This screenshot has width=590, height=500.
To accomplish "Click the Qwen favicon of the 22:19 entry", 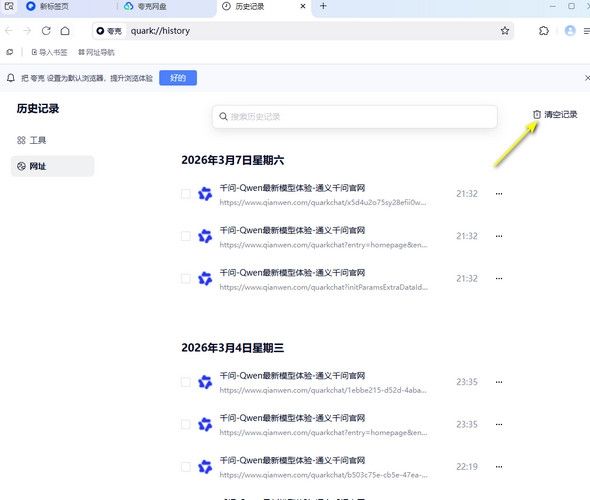I will 205,467.
